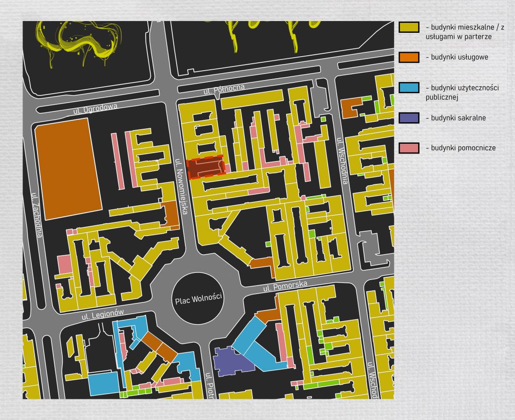Viewport: 515px width, 420px height.
Task: Click the purple sacral building on map
Action: pos(233,361)
